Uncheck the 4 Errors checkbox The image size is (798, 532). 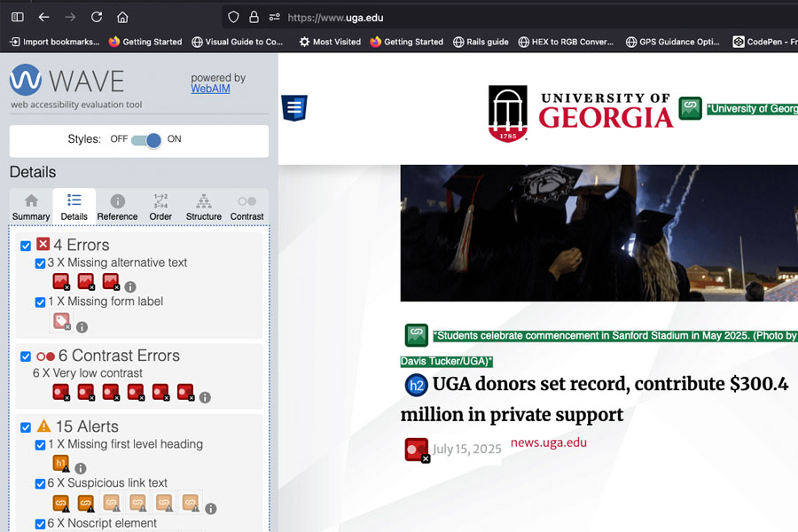pos(26,246)
